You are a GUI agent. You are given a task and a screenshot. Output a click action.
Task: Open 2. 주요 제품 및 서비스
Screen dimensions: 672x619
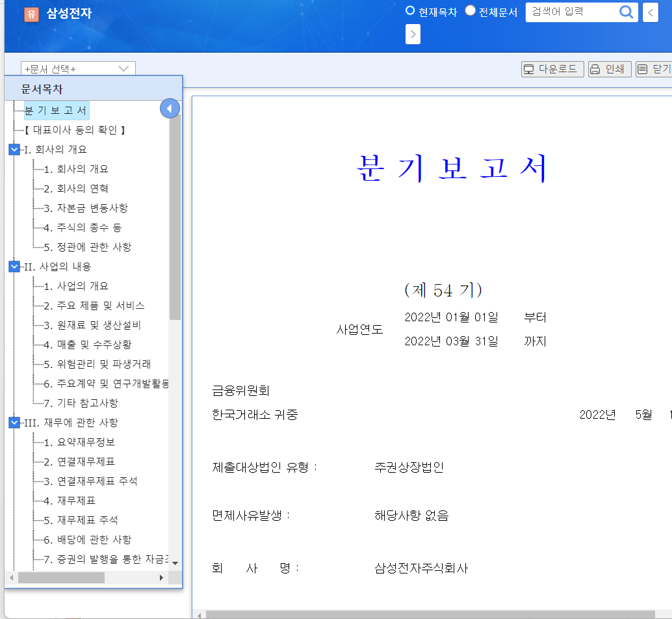tap(94, 306)
